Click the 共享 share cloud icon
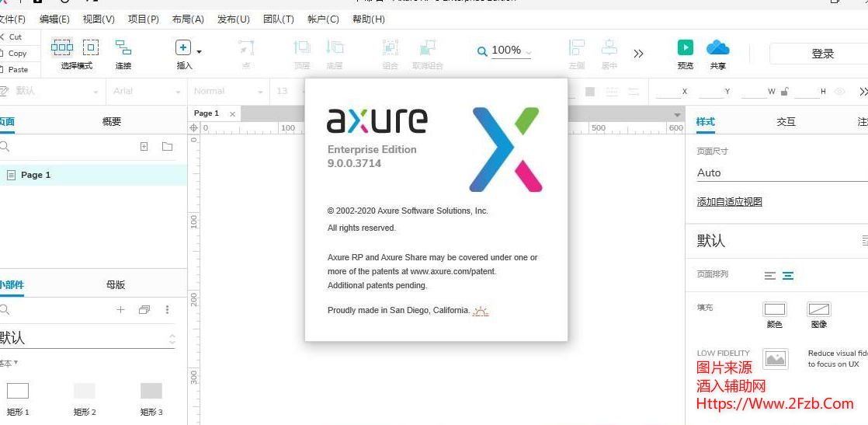This screenshot has height=425, width=868. click(718, 47)
